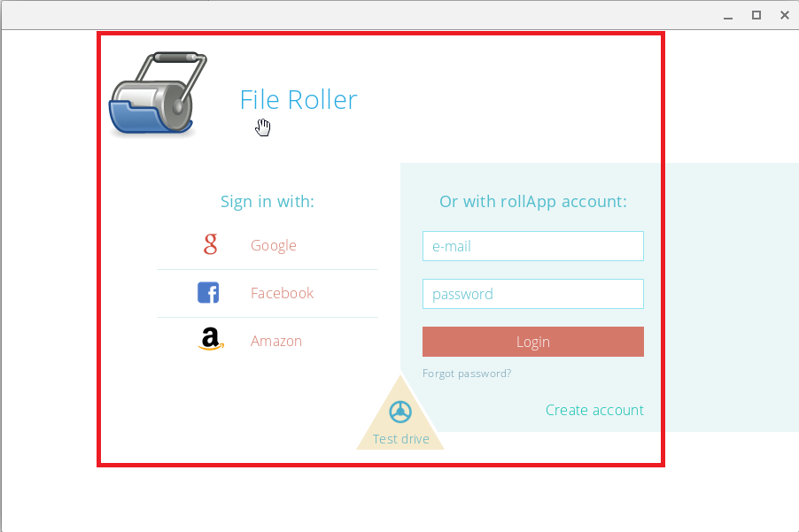Click the Test drive steering wheel icon
The height and width of the screenshot is (532, 799).
pos(400,412)
